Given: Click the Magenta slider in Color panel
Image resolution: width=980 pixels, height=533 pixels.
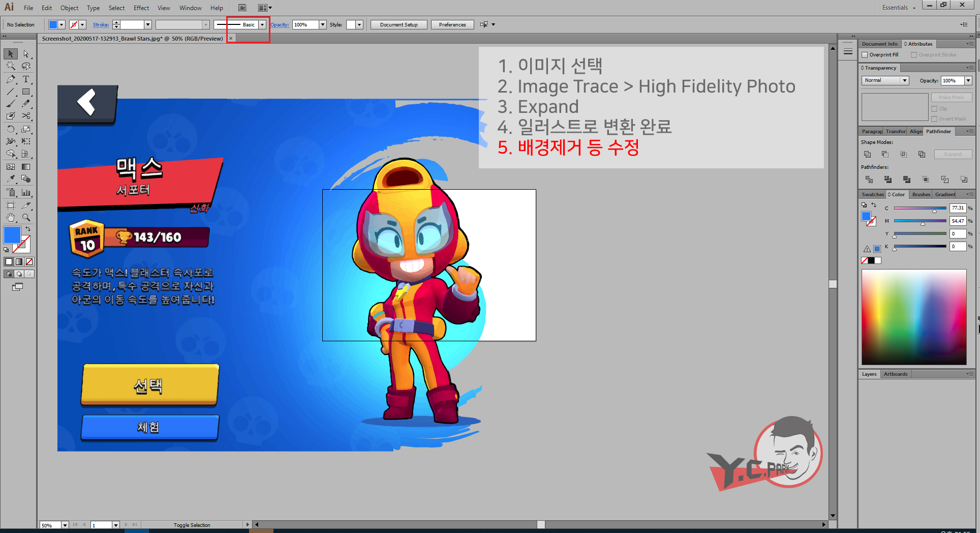Looking at the screenshot, I should click(920, 221).
